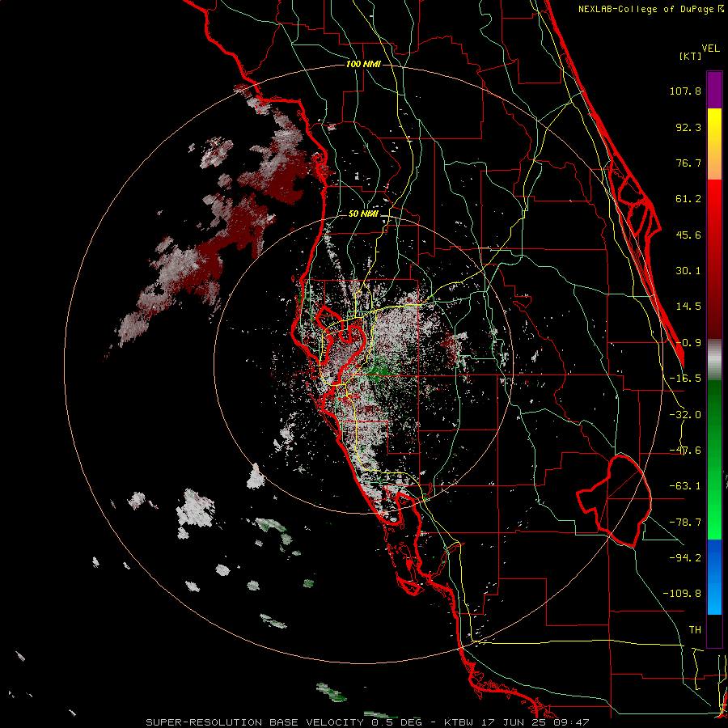Image resolution: width=728 pixels, height=728 pixels.
Task: Click the purple segment of the velocity color bar
Action: point(714,90)
